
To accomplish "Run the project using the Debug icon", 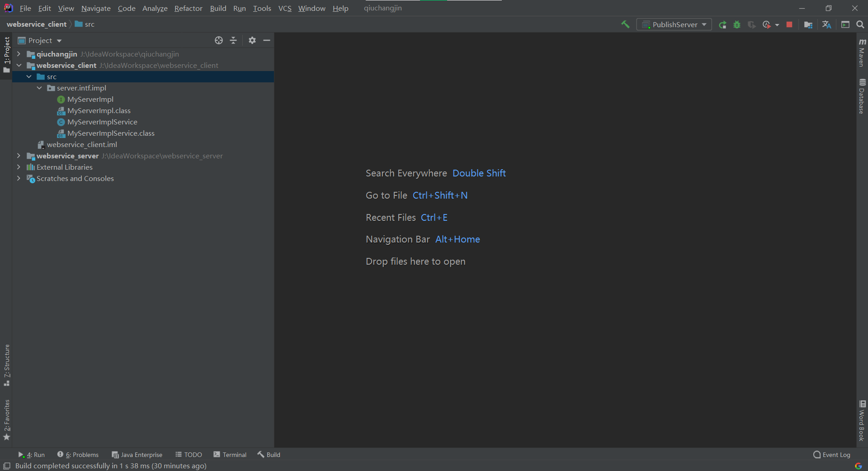I will [x=737, y=24].
